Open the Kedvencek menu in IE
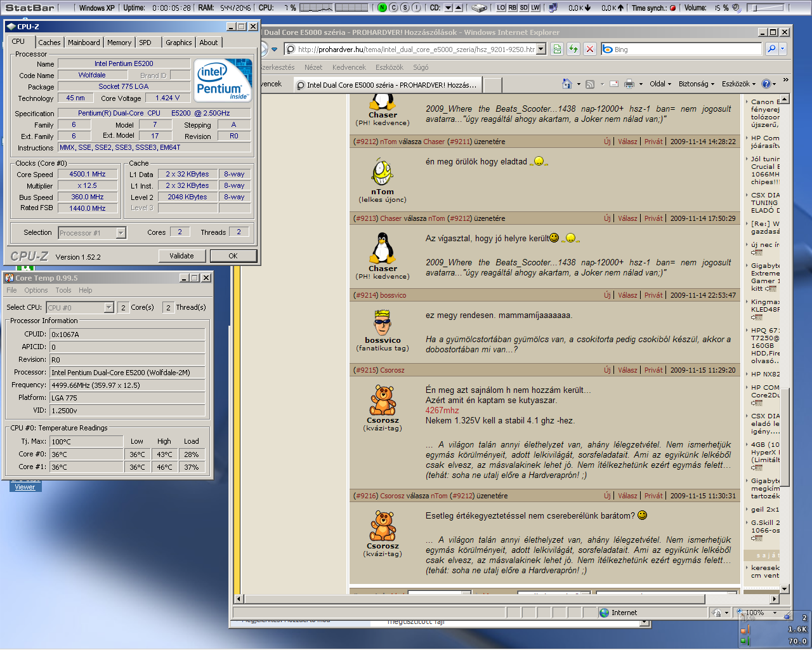Screen dimensions: 812x650 click(349, 67)
